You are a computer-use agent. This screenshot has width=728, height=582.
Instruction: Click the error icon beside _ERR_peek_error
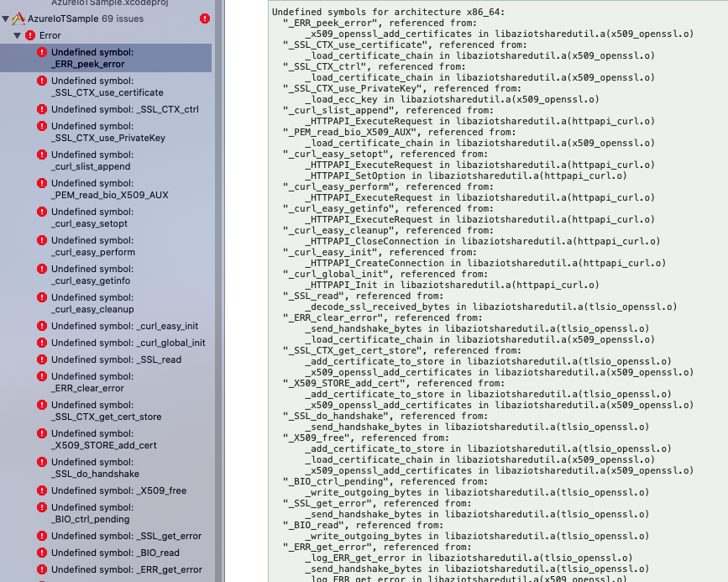pos(40,52)
